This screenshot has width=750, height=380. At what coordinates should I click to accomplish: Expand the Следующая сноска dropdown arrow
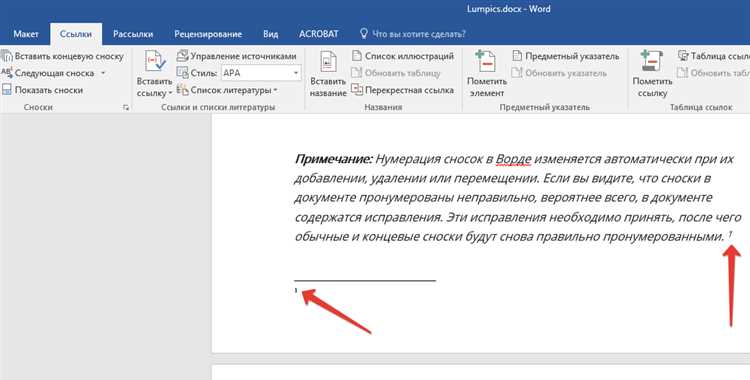click(x=103, y=73)
